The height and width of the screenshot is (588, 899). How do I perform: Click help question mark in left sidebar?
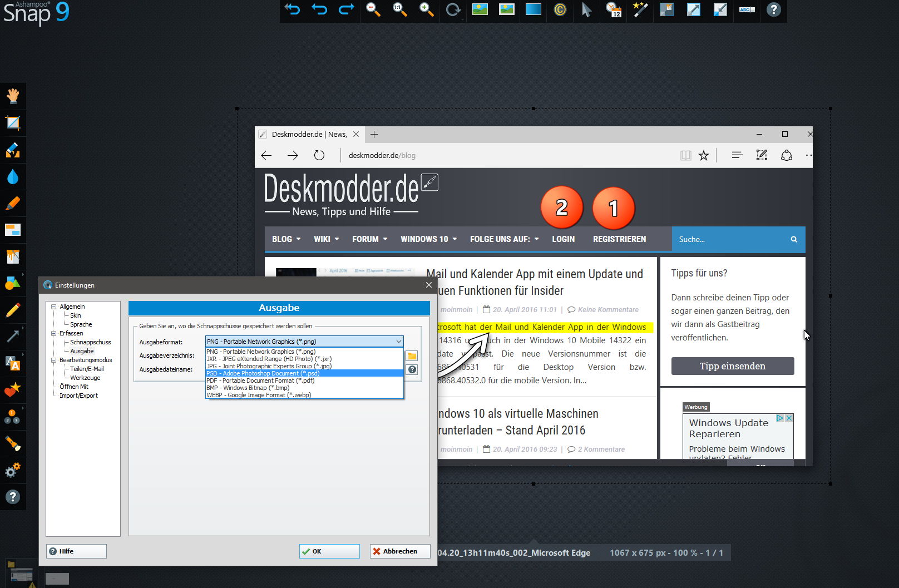point(13,497)
